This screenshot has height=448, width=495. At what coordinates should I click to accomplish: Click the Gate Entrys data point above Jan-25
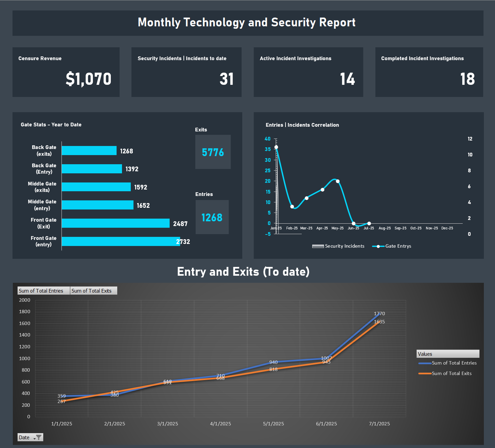(x=276, y=147)
